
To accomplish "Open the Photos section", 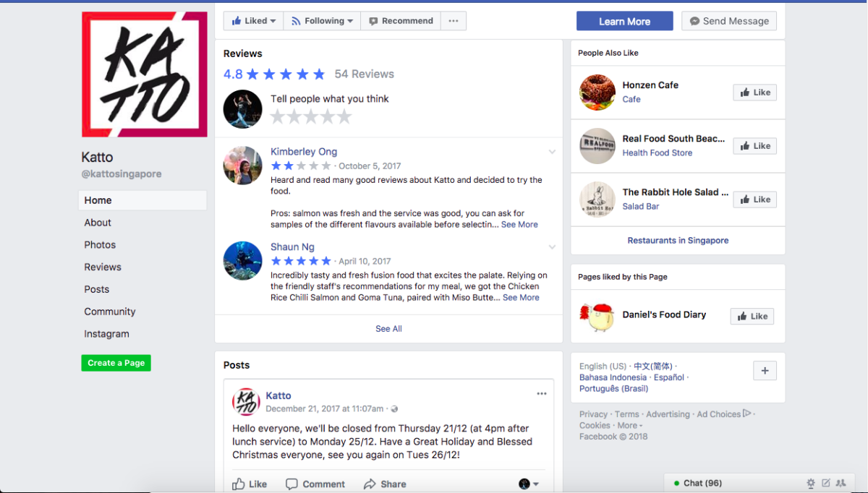I will 99,244.
